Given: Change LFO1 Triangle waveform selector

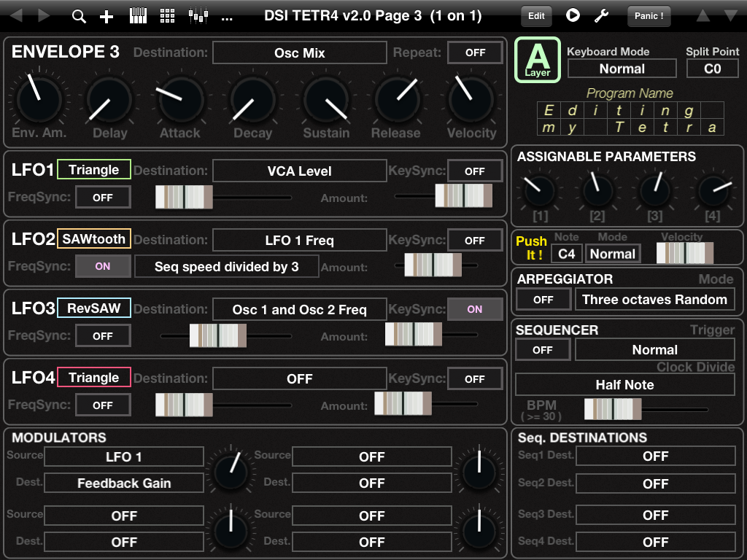Looking at the screenshot, I should (x=93, y=170).
